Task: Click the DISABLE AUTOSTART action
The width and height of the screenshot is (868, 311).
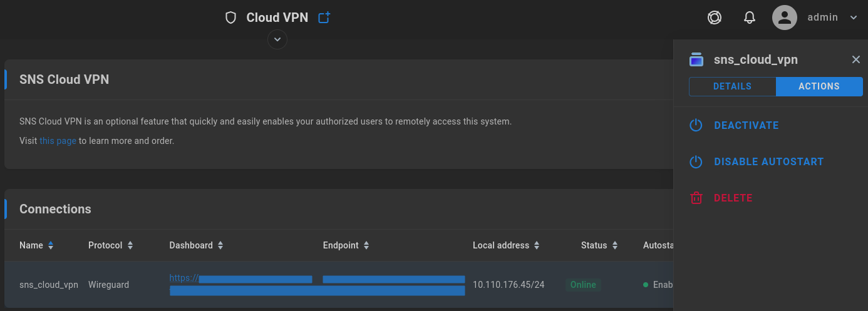Action: pos(768,161)
